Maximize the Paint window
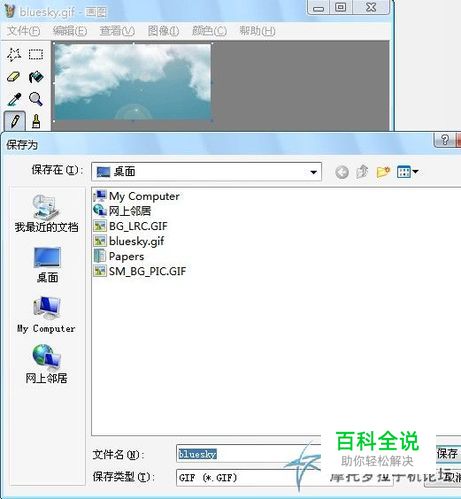The image size is (461, 499). tap(340, 7)
